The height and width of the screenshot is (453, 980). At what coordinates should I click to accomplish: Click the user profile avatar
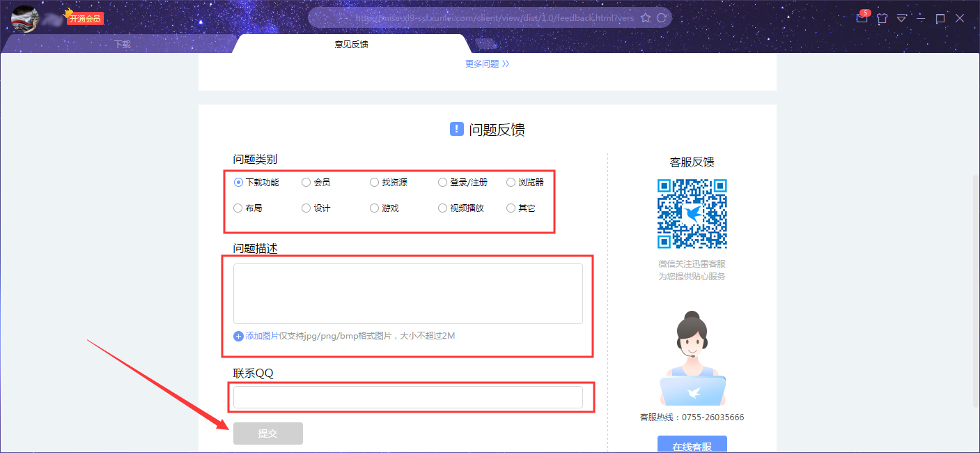point(24,18)
